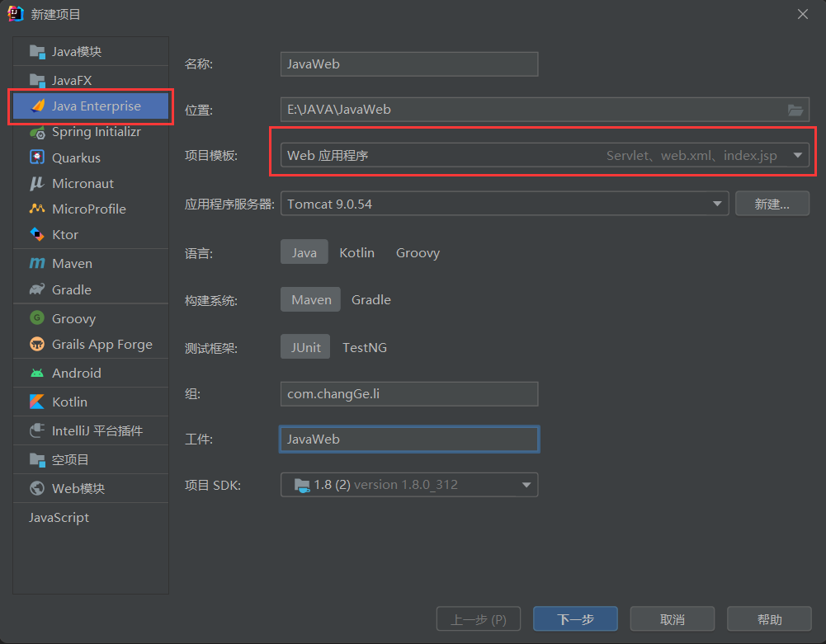Image resolution: width=826 pixels, height=644 pixels.
Task: Choose Maven as build system
Action: pos(311,299)
